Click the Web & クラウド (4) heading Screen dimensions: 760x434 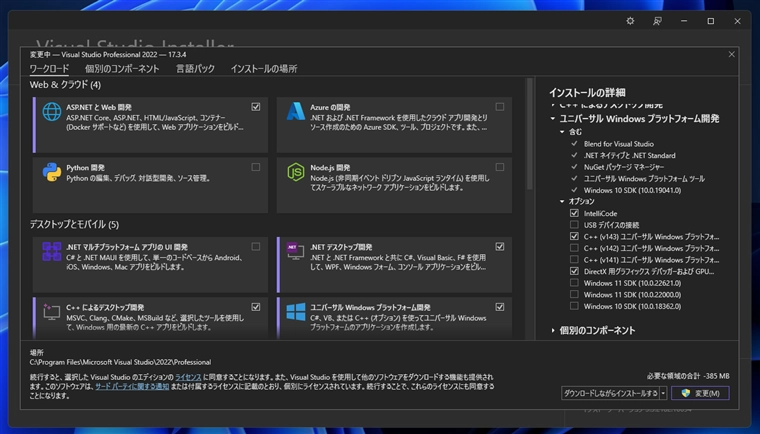[65, 85]
